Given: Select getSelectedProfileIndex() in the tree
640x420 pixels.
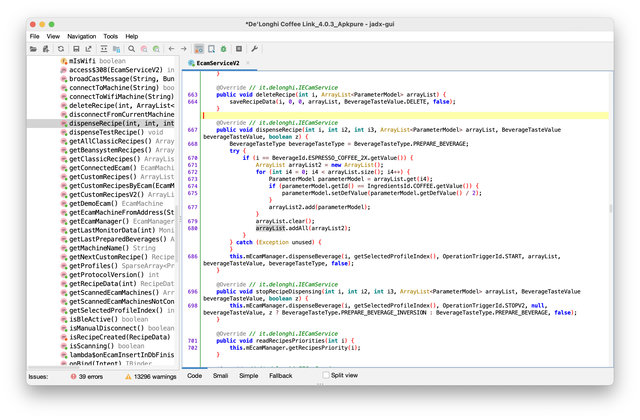Looking at the screenshot, I should 116,311.
